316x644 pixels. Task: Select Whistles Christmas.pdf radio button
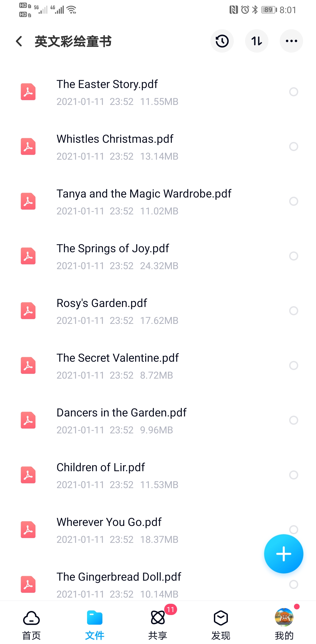(x=293, y=147)
